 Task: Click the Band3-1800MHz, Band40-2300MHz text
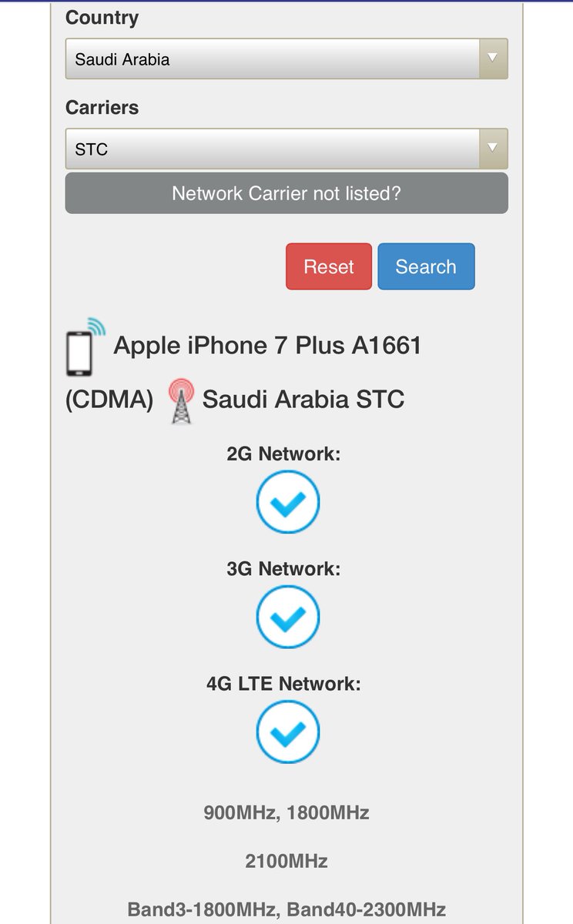(286, 909)
